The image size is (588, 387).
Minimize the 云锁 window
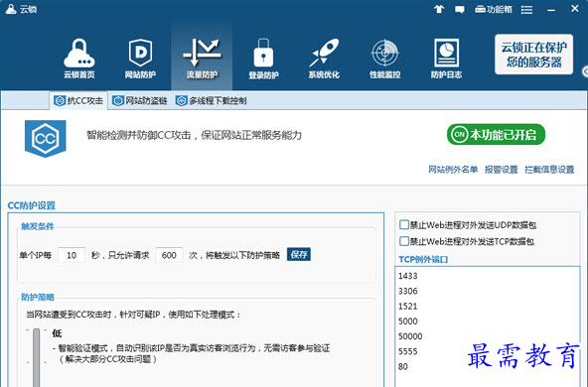(551, 10)
